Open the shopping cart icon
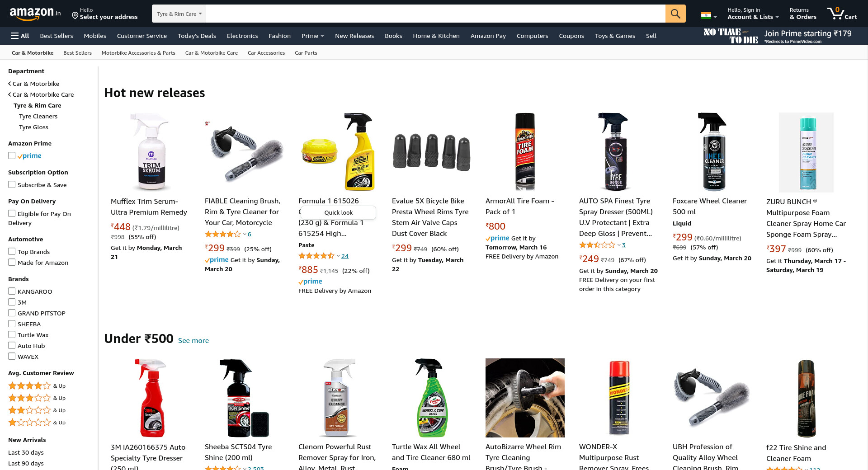The height and width of the screenshot is (470, 868). pos(842,14)
